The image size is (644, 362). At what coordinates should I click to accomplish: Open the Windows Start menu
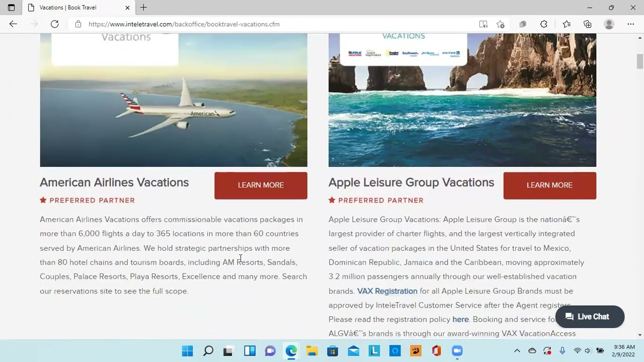[187, 351]
